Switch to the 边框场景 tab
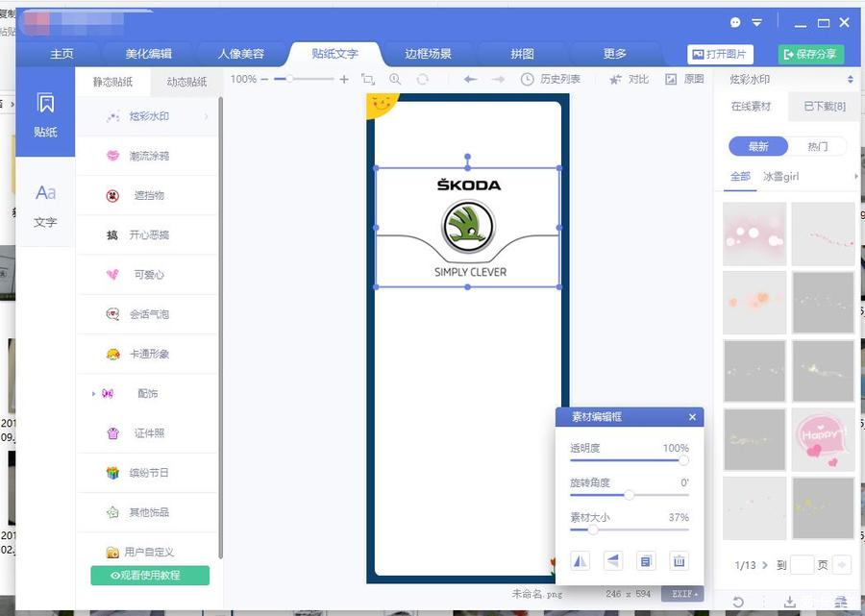865x616 pixels. [x=428, y=54]
